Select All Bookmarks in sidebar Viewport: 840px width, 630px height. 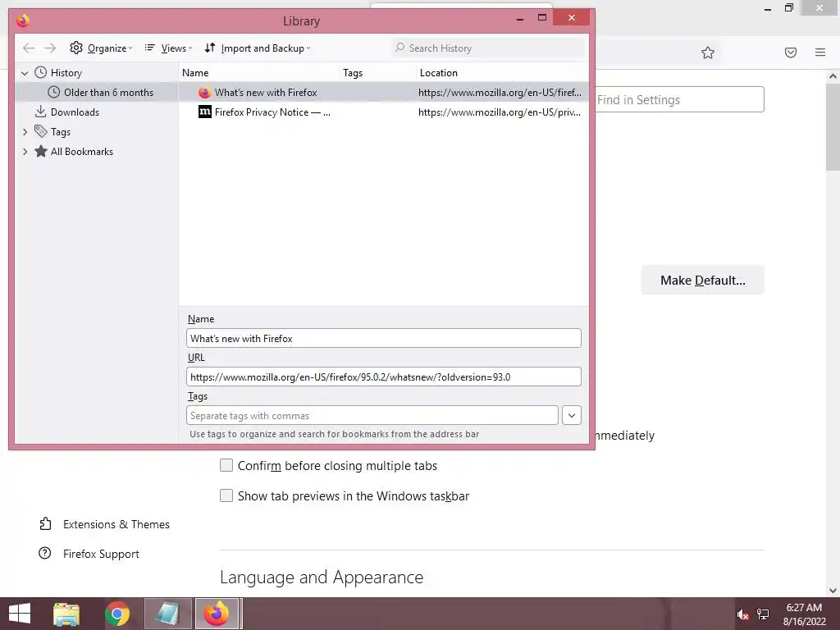click(74, 152)
